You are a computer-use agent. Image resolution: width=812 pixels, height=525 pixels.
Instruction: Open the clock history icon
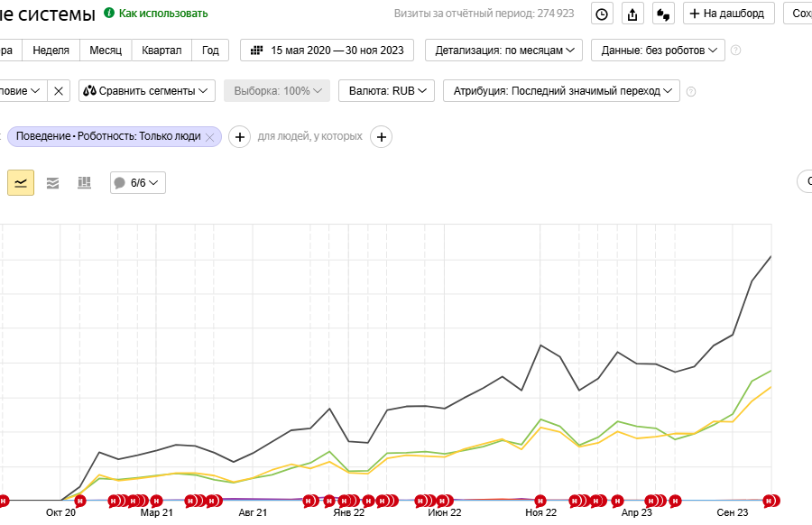(602, 14)
